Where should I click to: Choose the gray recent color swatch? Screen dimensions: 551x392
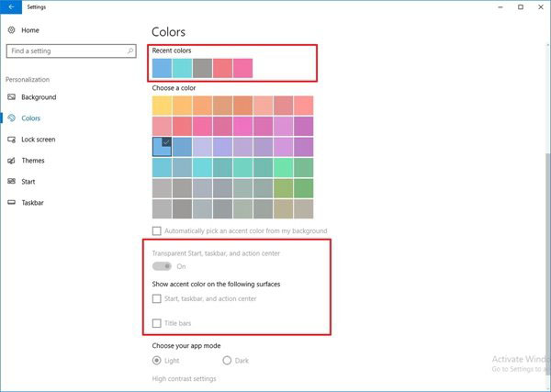tap(202, 68)
